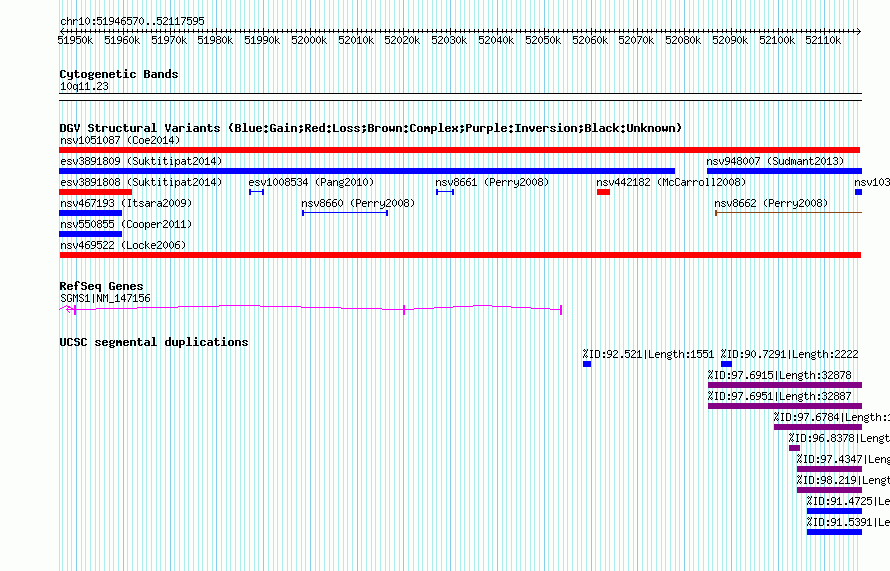This screenshot has width=890, height=571.
Task: Click the 51980k ruler tick label
Action: pos(215,40)
